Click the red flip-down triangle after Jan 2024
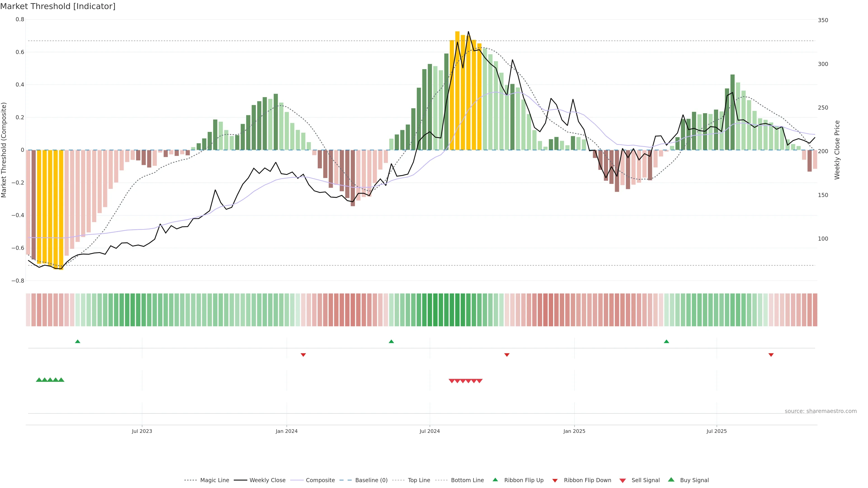Screen dimensions: 868x488 coord(303,355)
